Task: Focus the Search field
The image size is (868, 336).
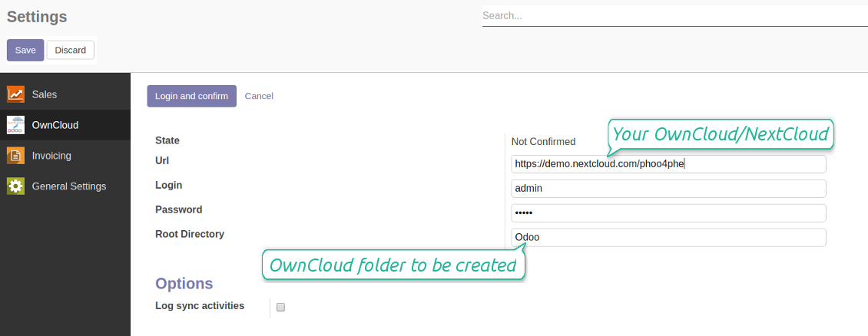Action: pyautogui.click(x=674, y=16)
